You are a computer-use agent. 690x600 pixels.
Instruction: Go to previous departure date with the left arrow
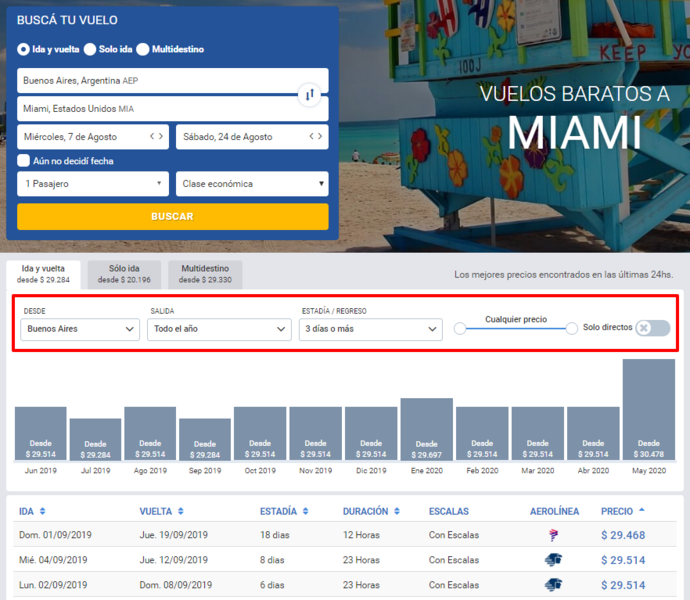coord(152,136)
